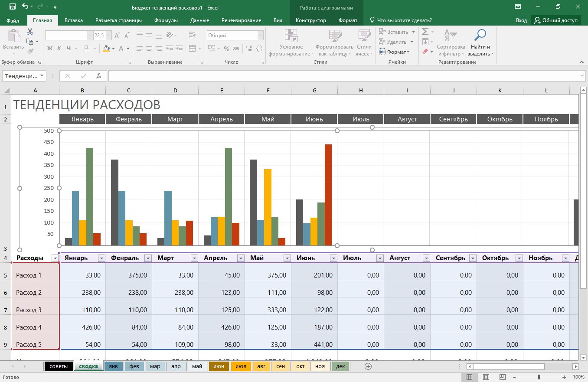The height and width of the screenshot is (382, 588).
Task: Decrease font size with the small A icon
Action: pyautogui.click(x=127, y=36)
